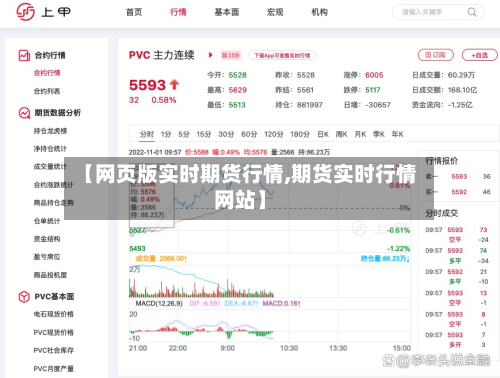The image size is (500, 378).
Task: Click the 资金流向 value -1.25亿
Action: tap(460, 105)
